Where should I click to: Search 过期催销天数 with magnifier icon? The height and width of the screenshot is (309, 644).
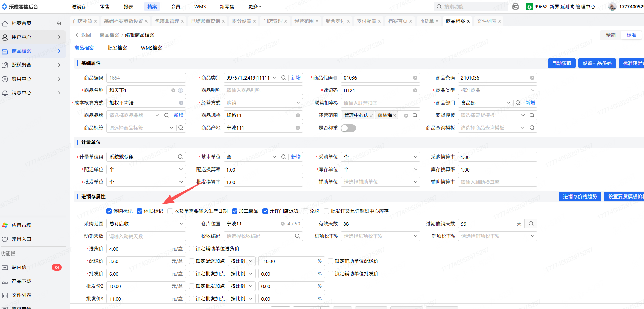[x=531, y=224]
